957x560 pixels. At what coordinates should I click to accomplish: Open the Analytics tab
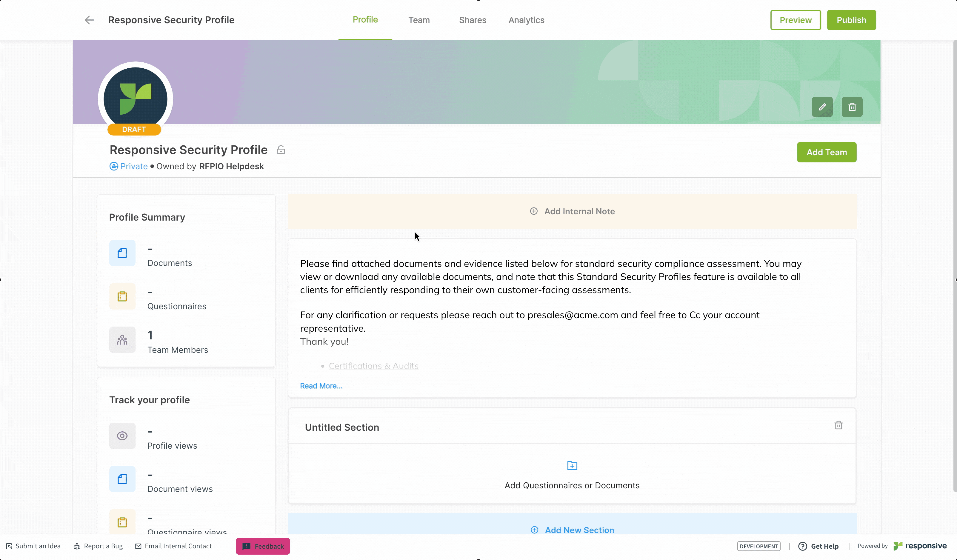pos(526,20)
